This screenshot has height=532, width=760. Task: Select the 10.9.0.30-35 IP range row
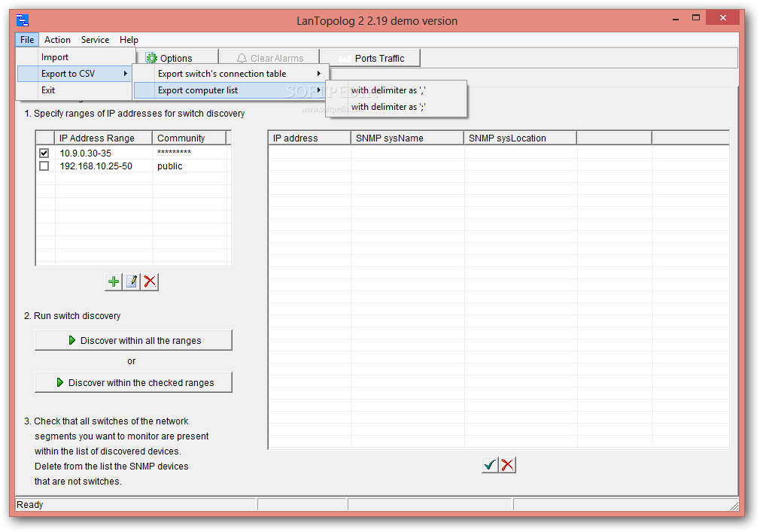[132, 153]
